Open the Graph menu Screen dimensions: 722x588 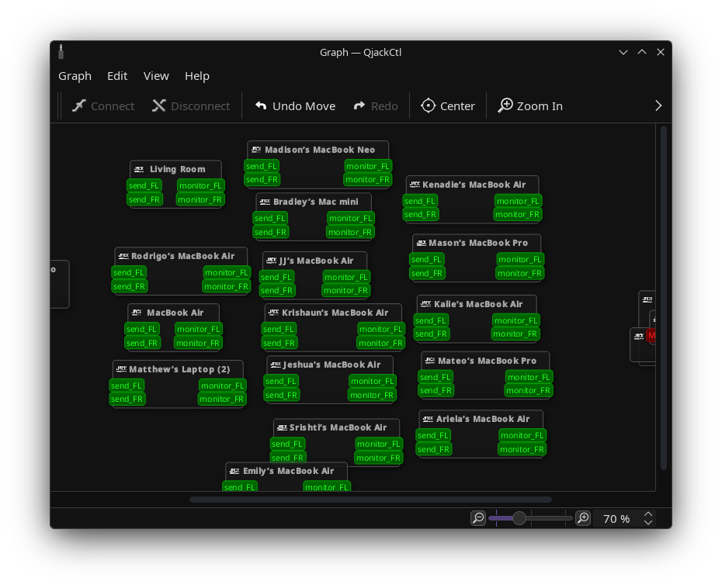[x=75, y=76]
